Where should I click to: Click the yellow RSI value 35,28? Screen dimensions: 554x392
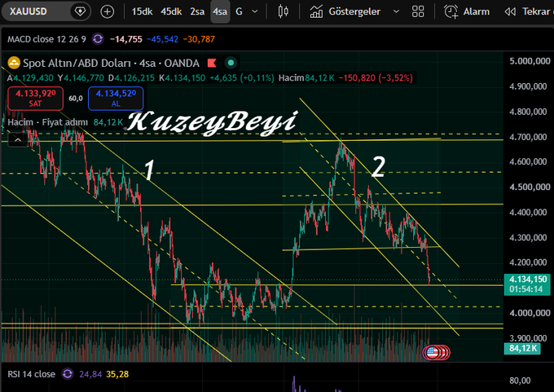[117, 374]
